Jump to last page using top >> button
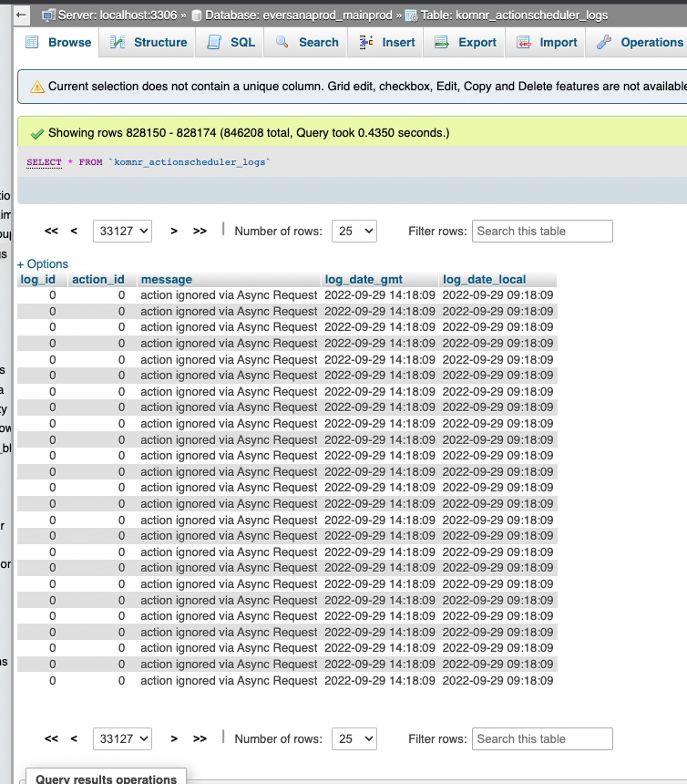Image resolution: width=687 pixels, height=784 pixels. click(200, 231)
